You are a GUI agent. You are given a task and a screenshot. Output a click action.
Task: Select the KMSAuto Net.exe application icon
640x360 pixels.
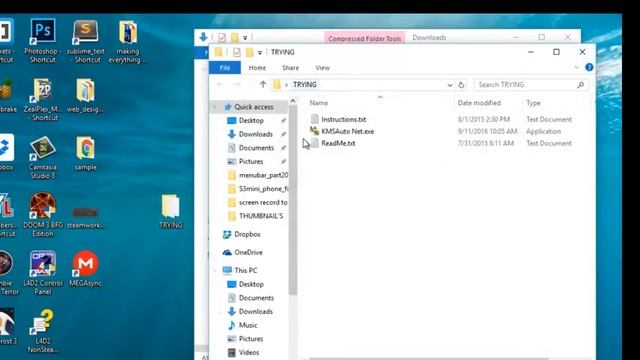coord(314,131)
